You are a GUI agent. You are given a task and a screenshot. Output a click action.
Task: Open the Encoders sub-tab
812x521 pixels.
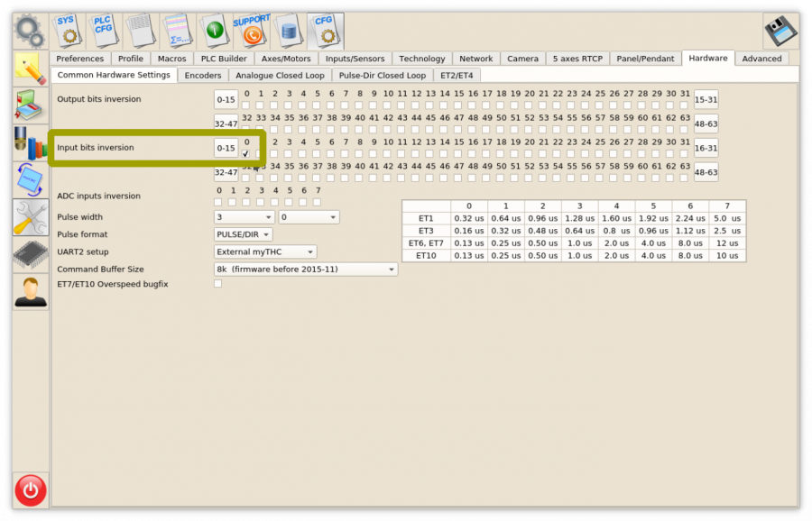tap(203, 76)
